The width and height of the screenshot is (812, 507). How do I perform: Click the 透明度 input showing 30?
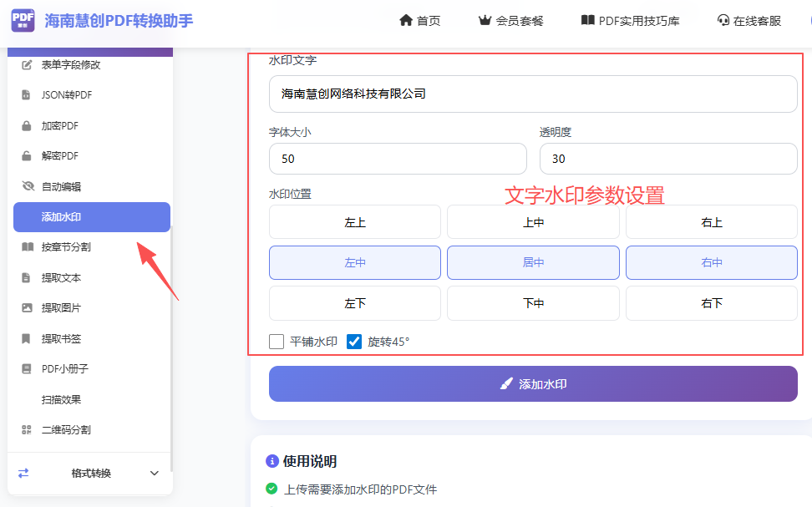(668, 159)
